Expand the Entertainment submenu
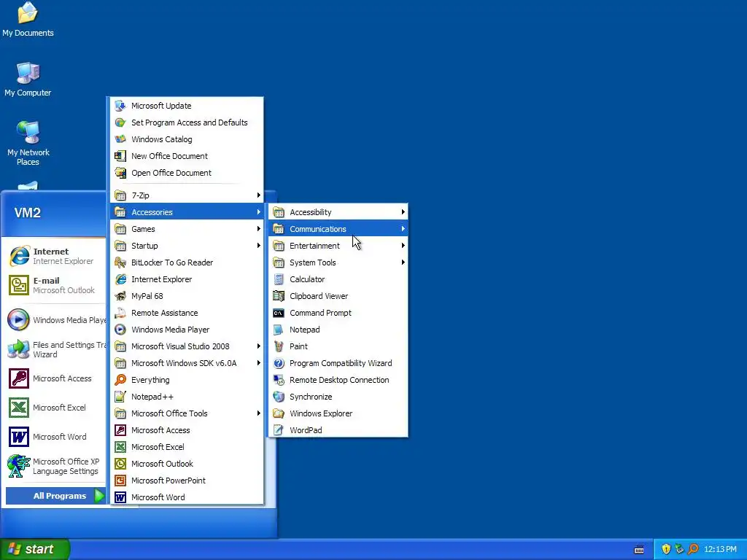 click(338, 246)
